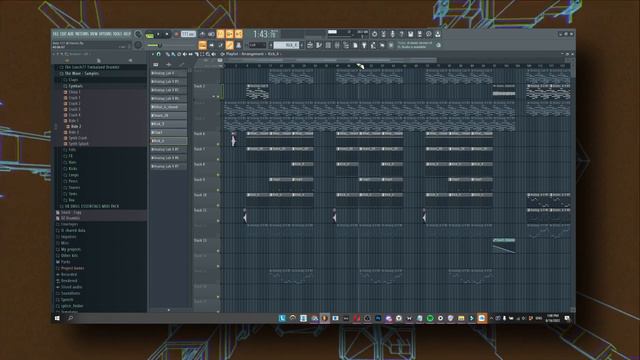Image resolution: width=640 pixels, height=360 pixels.
Task: Mute Track 9 with green light
Action: (x=218, y=190)
